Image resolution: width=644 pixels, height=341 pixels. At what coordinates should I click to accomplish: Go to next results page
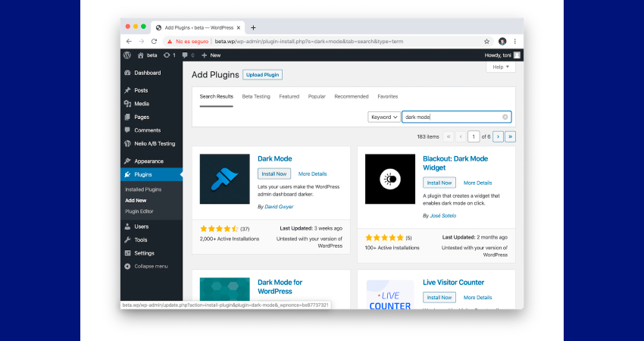(x=498, y=136)
